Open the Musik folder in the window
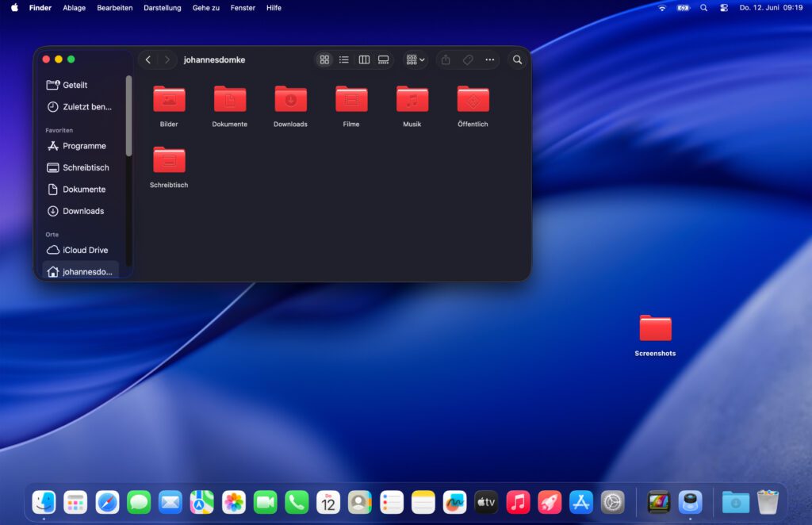This screenshot has width=812, height=525. coord(412,99)
